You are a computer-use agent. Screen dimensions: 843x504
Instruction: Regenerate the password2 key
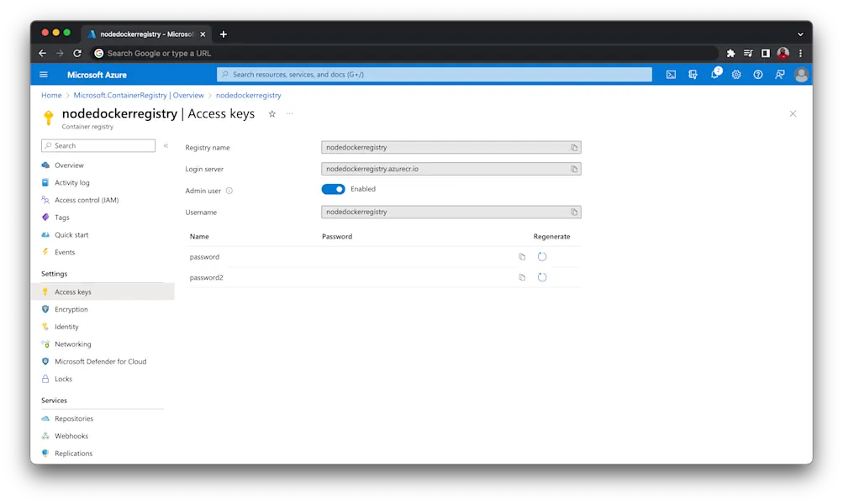point(542,277)
